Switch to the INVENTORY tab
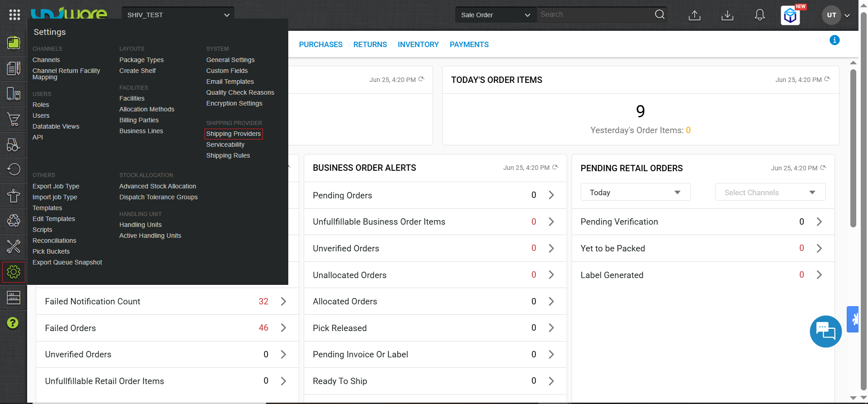 [x=418, y=44]
